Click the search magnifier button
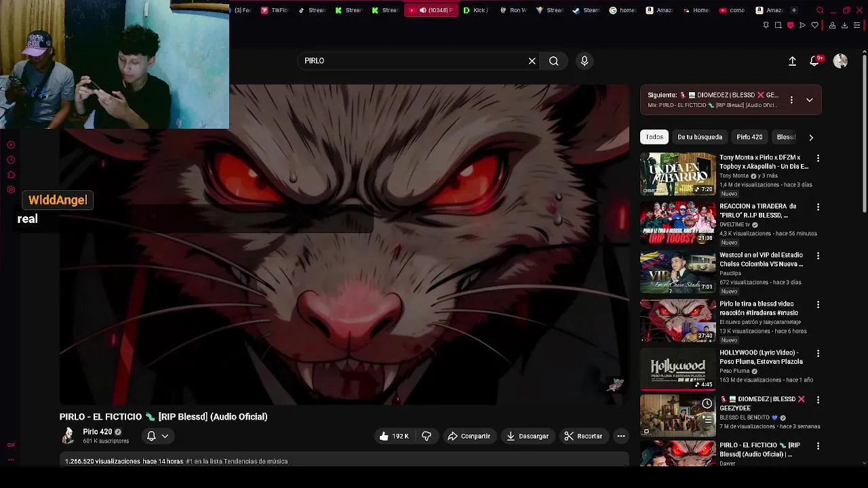 coord(554,61)
